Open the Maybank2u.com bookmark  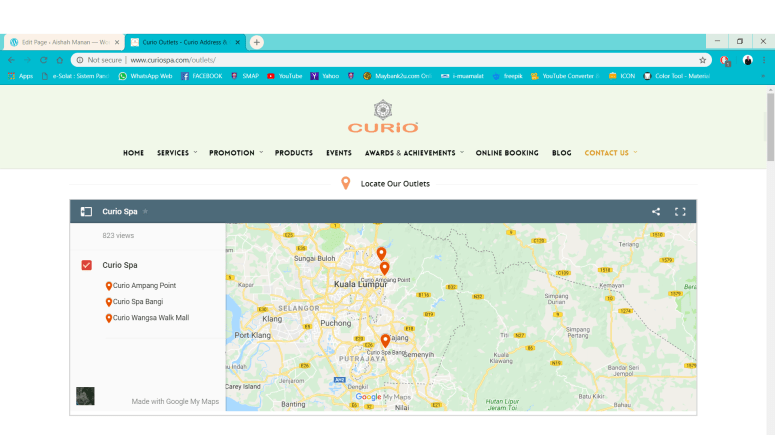397,76
